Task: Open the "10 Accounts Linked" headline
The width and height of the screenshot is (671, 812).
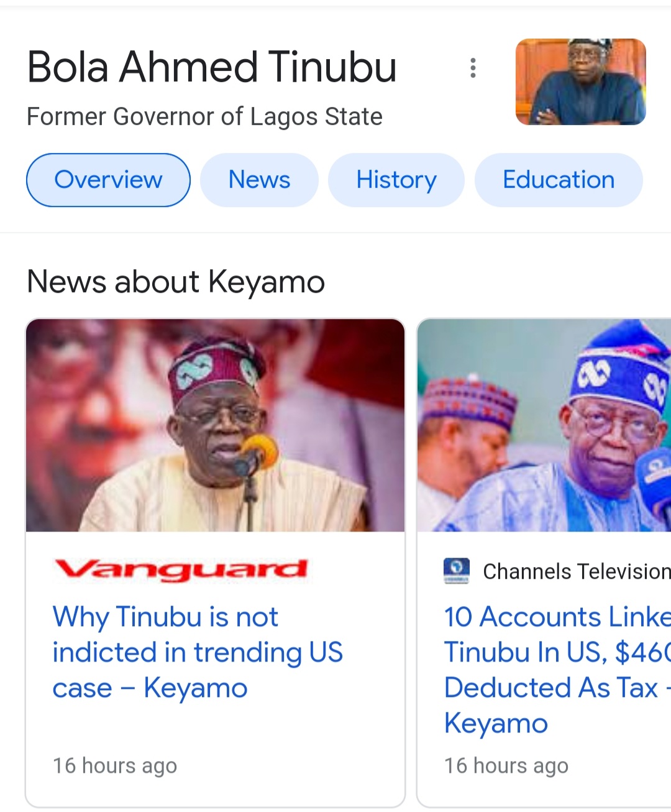Action: 557,670
